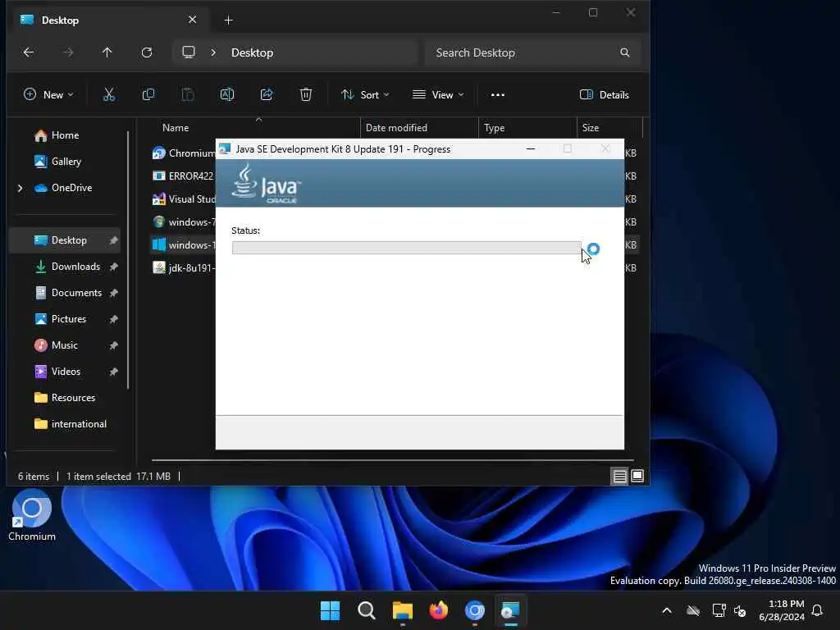Sort by Date modified column header
This screenshot has height=630, width=840.
[396, 128]
